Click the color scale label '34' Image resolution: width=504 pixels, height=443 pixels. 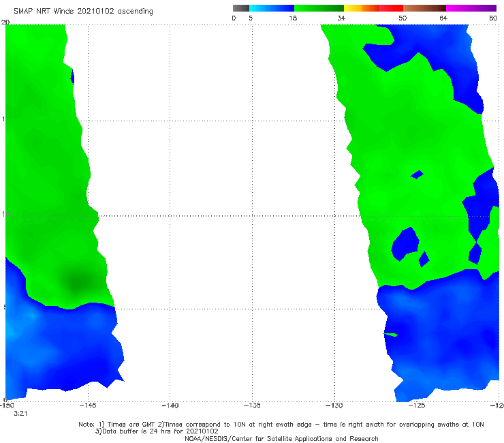click(341, 18)
